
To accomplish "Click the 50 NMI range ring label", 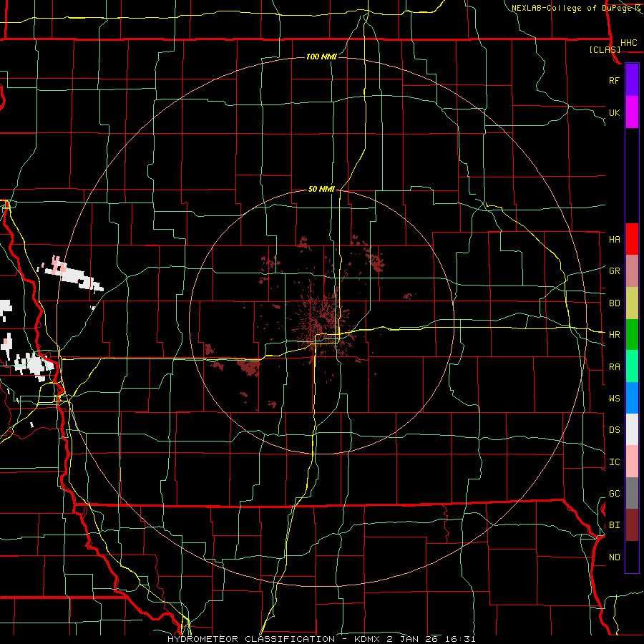I will [x=321, y=190].
